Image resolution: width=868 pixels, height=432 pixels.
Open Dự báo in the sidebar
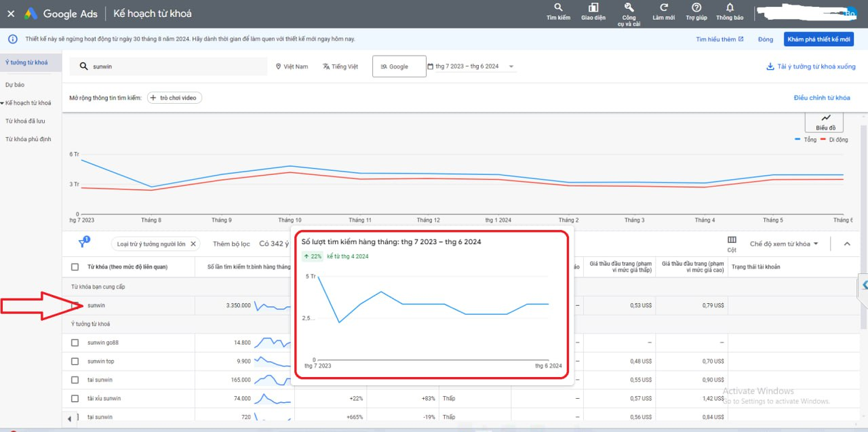click(x=15, y=85)
